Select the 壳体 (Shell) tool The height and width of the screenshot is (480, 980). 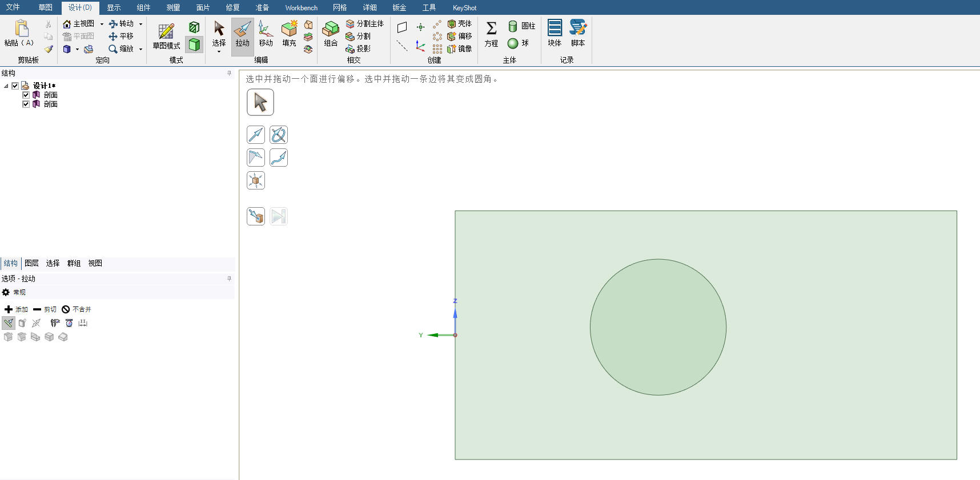460,24
